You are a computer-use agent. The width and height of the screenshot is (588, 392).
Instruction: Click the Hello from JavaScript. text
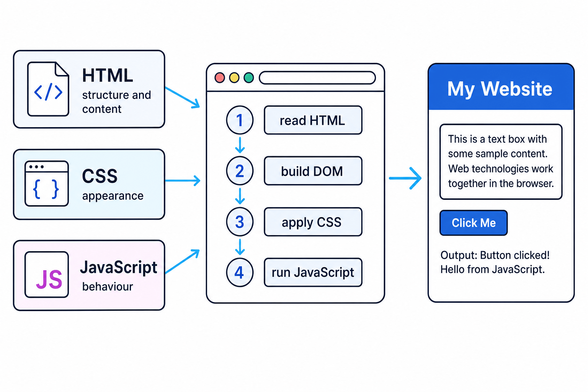[x=492, y=269]
